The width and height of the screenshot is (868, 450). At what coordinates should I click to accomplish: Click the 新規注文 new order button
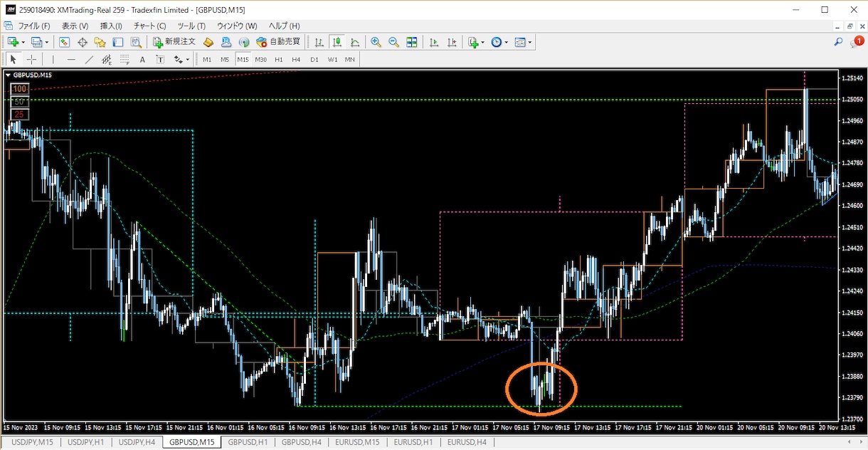174,42
